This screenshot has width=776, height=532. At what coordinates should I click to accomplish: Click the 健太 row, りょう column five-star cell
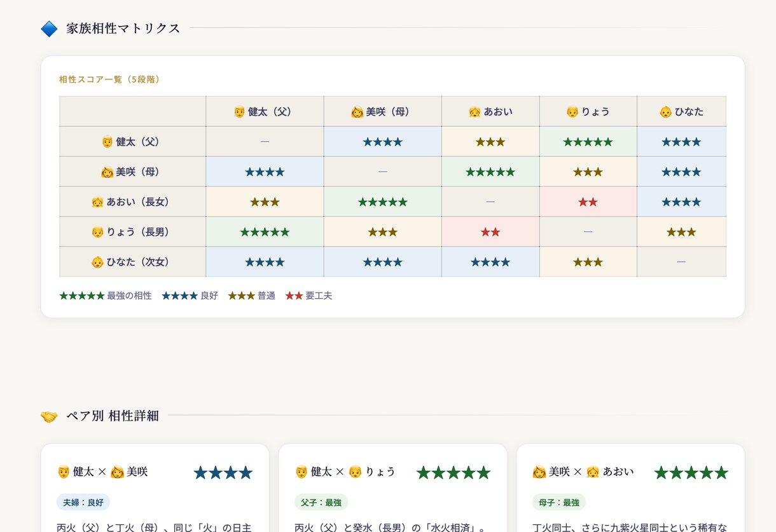588,142
